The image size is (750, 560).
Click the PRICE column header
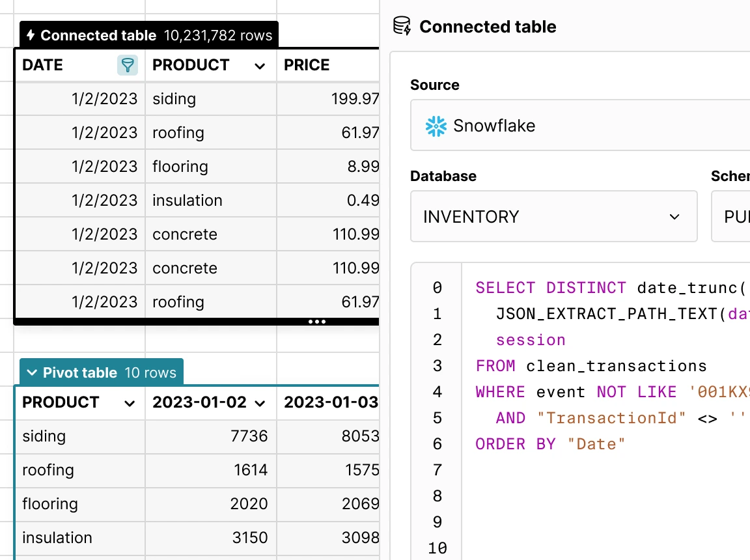[307, 65]
